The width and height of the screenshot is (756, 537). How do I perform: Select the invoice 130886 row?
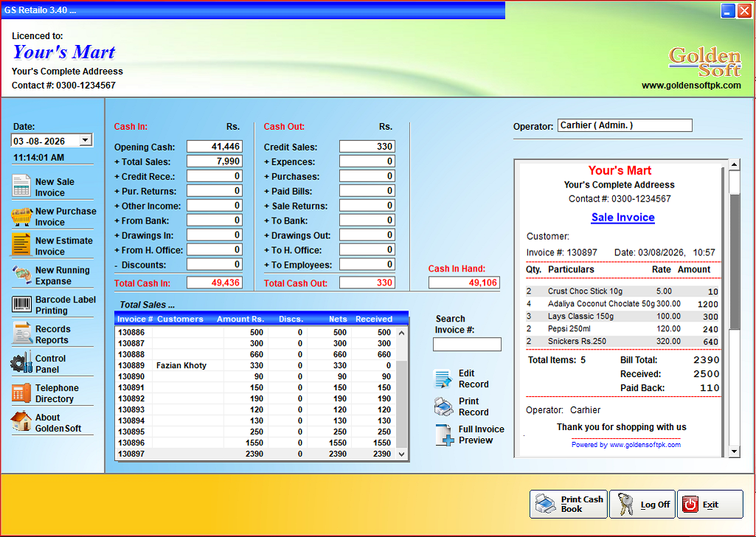(255, 332)
